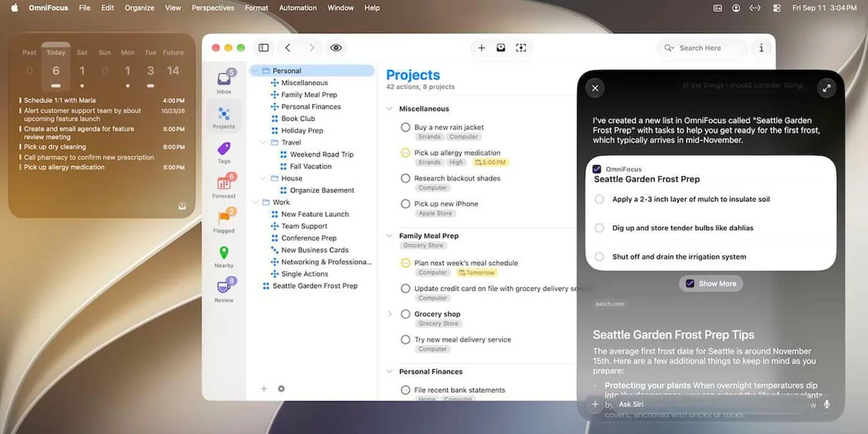Collapse the Family Meal Prep group
868x434 pixels.
coord(390,236)
